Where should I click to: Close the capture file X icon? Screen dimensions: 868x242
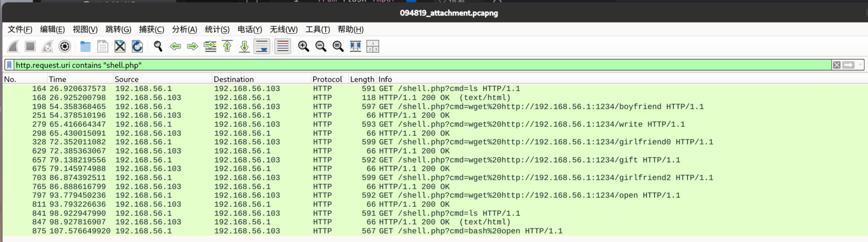pos(120,47)
